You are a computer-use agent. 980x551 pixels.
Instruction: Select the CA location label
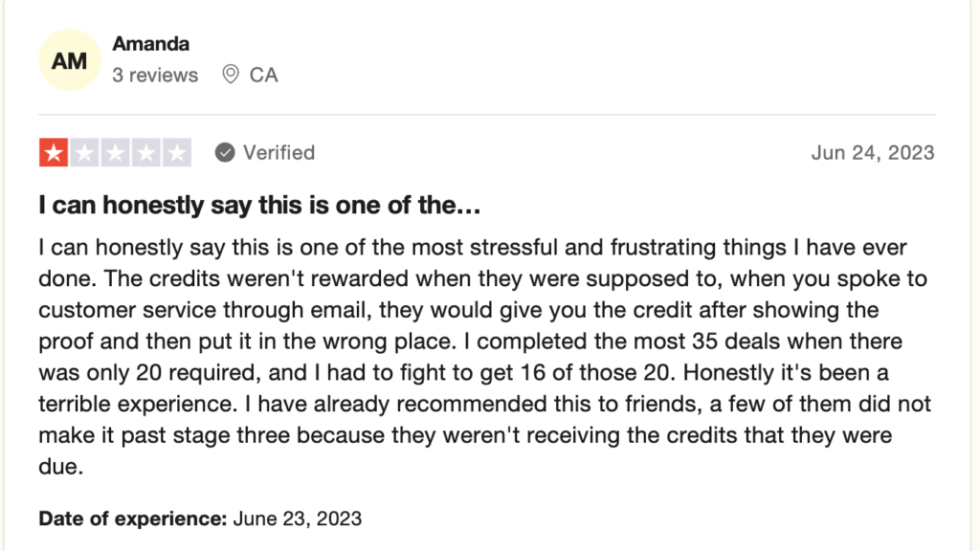(x=264, y=75)
